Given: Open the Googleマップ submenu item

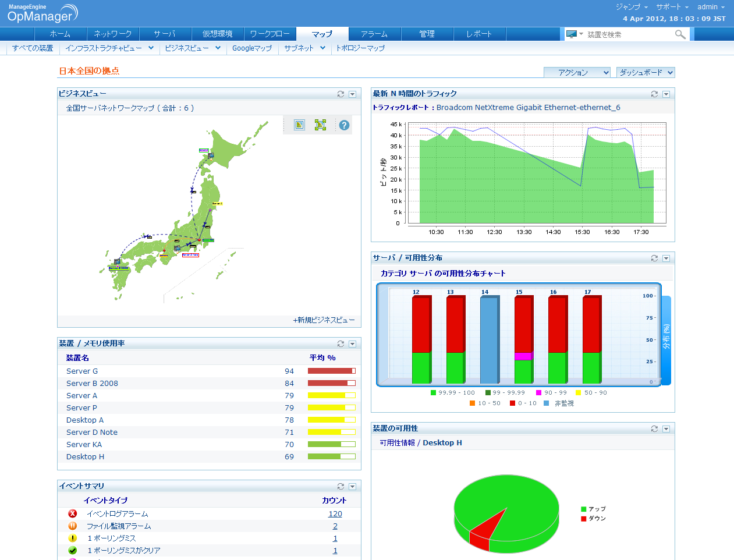Looking at the screenshot, I should coord(251,48).
